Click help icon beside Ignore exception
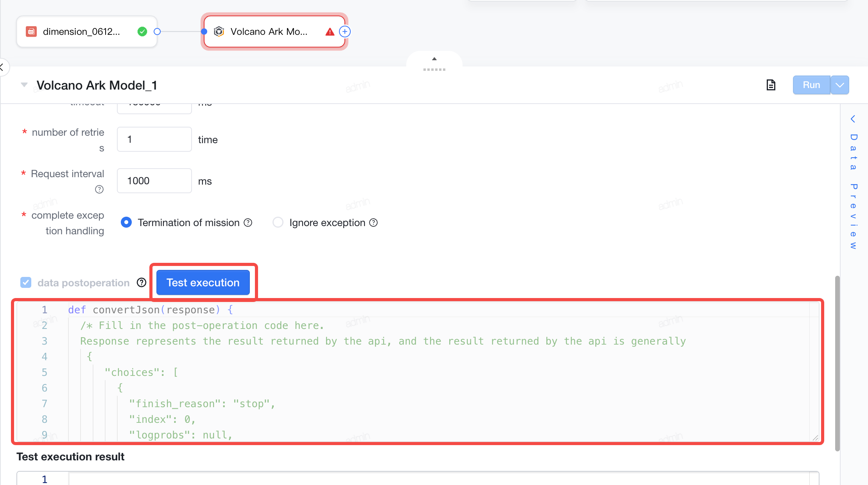The image size is (868, 485). (373, 223)
